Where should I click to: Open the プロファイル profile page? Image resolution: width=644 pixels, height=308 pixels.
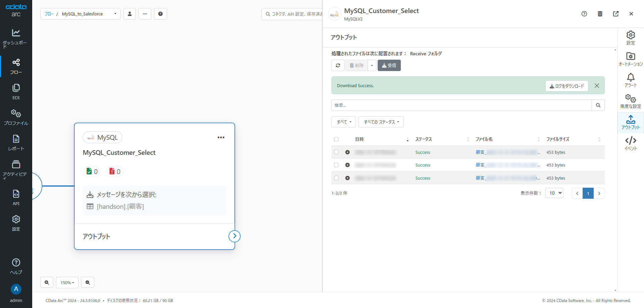[16, 117]
